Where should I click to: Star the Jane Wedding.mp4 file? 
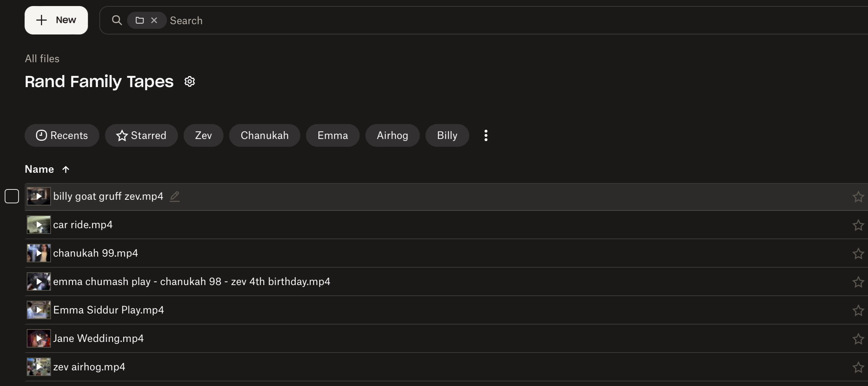[858, 339]
